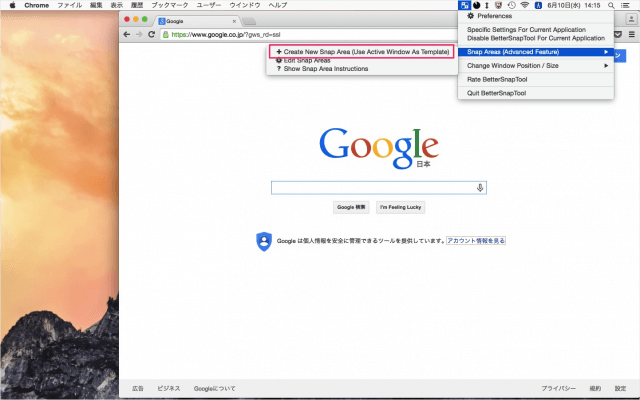
Task: Reload the page with the refresh icon
Action: click(151, 34)
